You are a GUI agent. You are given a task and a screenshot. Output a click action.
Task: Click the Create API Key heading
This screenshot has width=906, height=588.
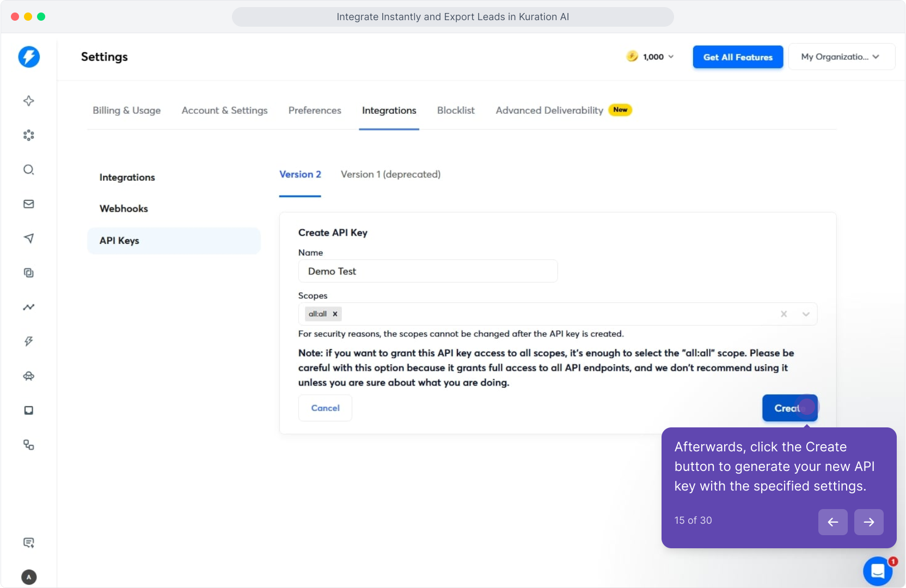(333, 232)
